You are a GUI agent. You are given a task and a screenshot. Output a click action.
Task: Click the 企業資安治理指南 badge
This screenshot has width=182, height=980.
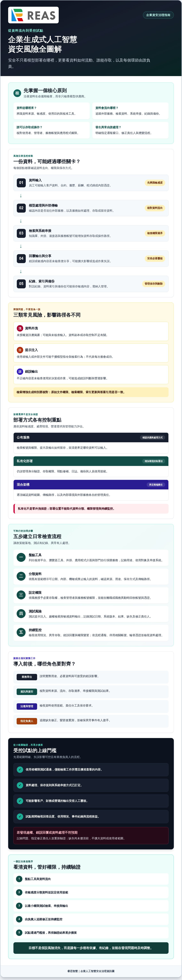tap(158, 15)
